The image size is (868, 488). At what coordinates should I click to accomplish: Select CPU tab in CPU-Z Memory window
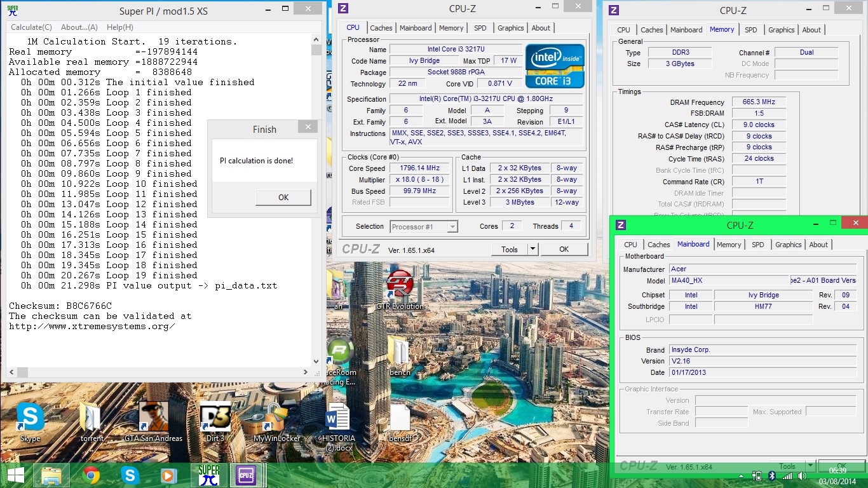tap(624, 30)
